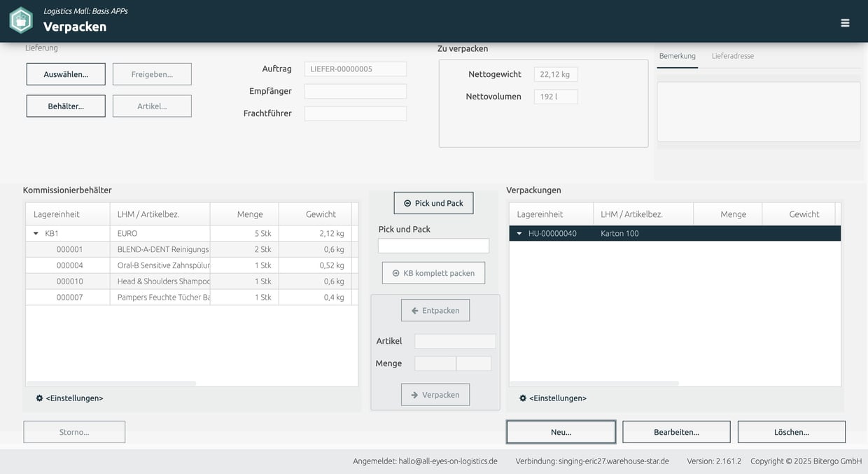The image size is (868, 474).
Task: Click Lagereinheit header in Kommissionierbehälter table
Action: pos(68,214)
